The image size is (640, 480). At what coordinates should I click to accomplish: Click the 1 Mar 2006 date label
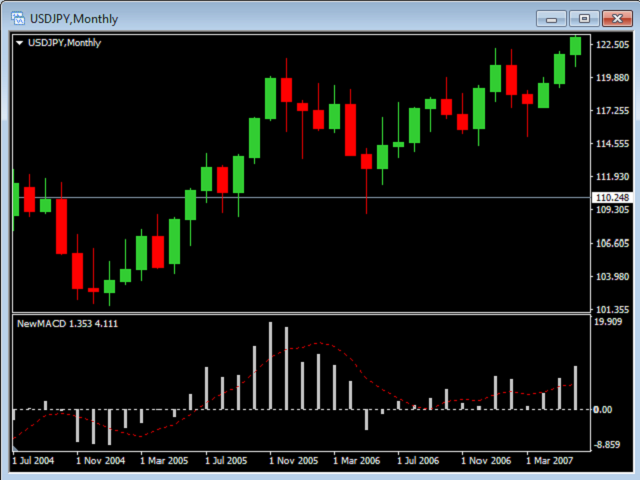click(x=357, y=461)
